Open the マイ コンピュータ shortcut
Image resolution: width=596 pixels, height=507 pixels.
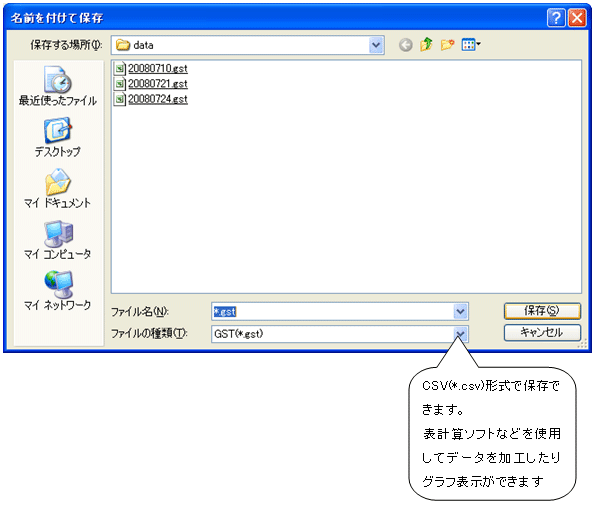point(58,239)
